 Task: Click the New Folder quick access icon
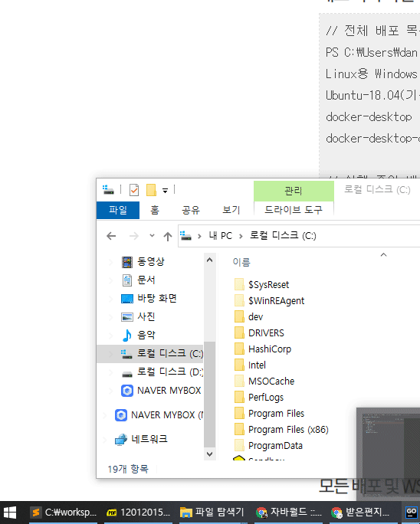click(151, 190)
